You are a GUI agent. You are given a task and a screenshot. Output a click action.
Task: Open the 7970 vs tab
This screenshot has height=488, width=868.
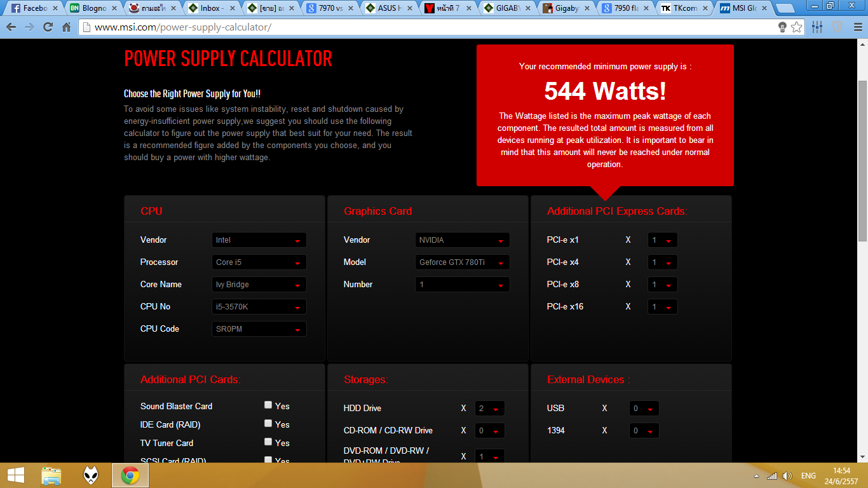pos(330,8)
